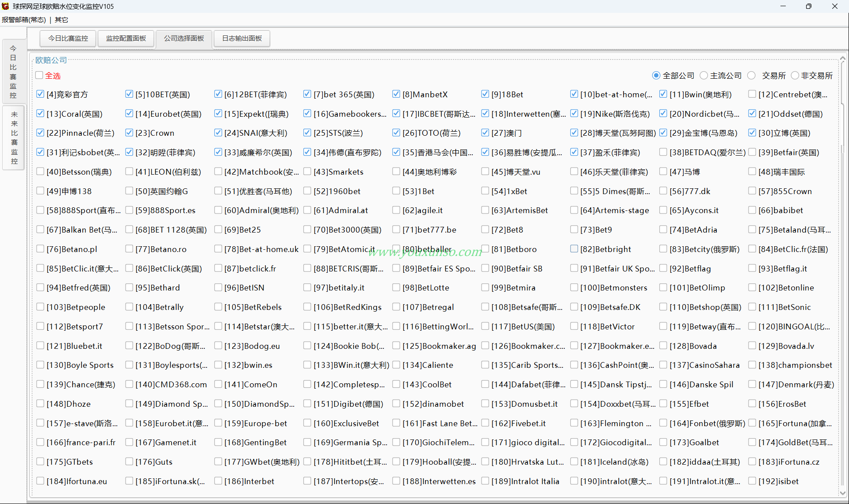This screenshot has height=504, width=849.
Task: Check [164]Fonbet(俄罗斯) checkbox
Action: tap(663, 423)
